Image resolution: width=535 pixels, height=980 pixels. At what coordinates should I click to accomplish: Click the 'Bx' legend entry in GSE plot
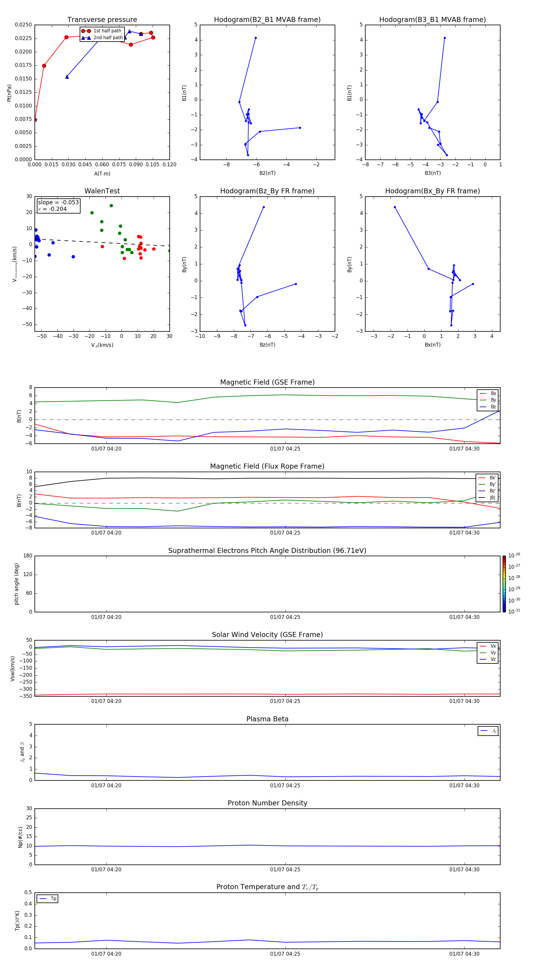488,393
